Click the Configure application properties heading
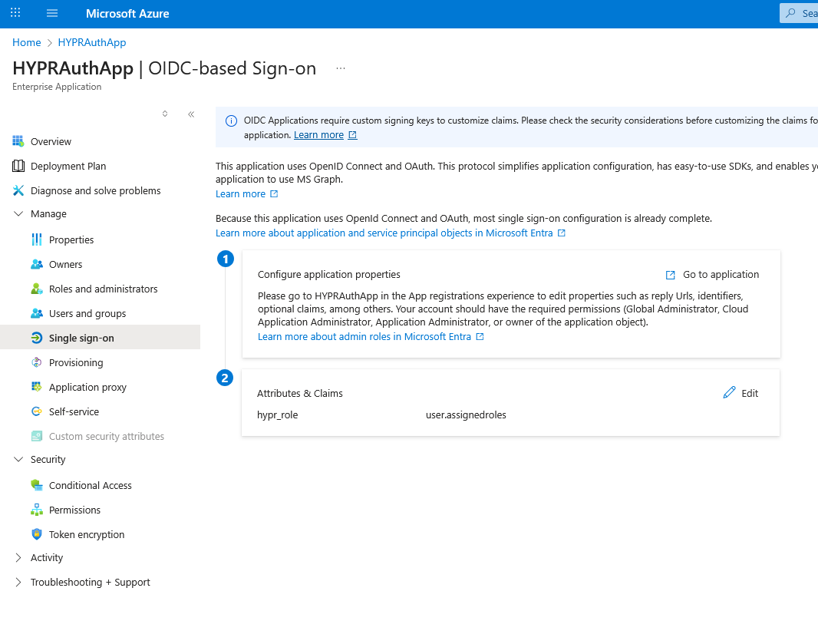This screenshot has width=818, height=644. [x=329, y=275]
